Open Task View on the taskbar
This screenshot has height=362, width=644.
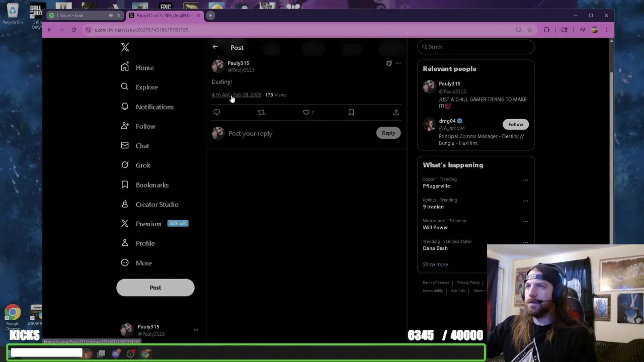pos(101,354)
